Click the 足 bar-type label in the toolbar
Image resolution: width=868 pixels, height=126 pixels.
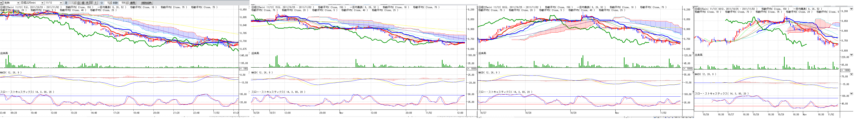(66, 3)
